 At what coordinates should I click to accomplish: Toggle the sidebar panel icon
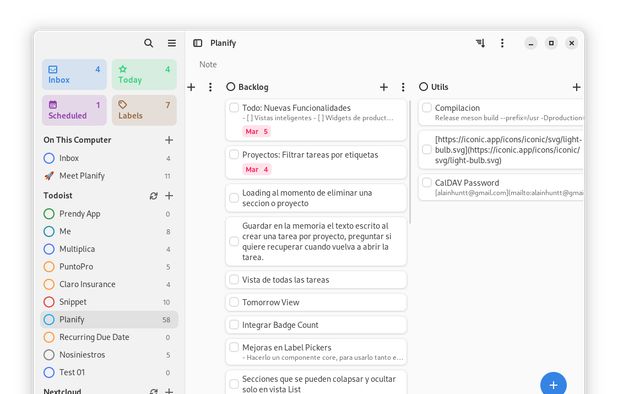197,43
